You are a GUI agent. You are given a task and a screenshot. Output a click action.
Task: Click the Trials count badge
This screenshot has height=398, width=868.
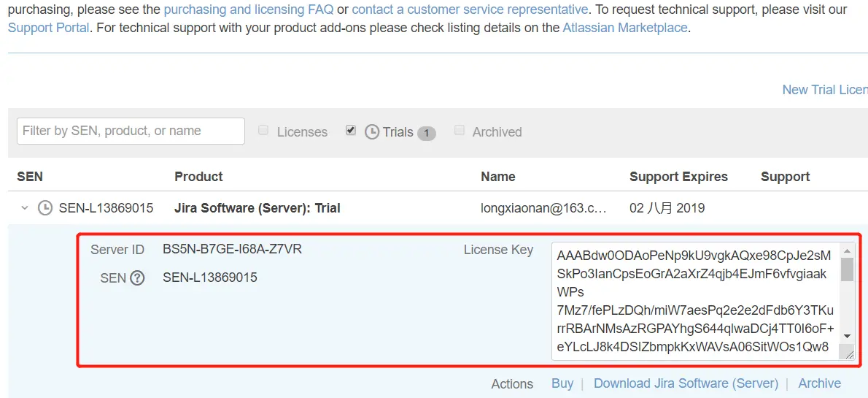426,133
